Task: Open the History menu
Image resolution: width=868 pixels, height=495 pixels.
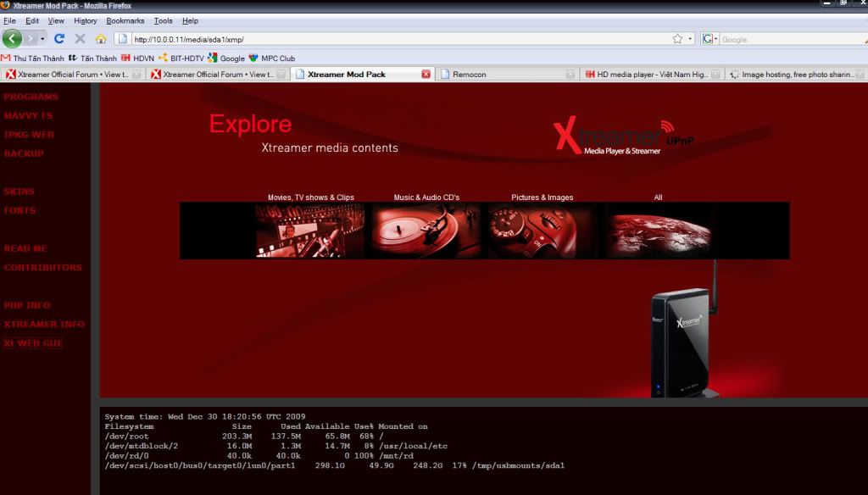Action: click(x=86, y=20)
